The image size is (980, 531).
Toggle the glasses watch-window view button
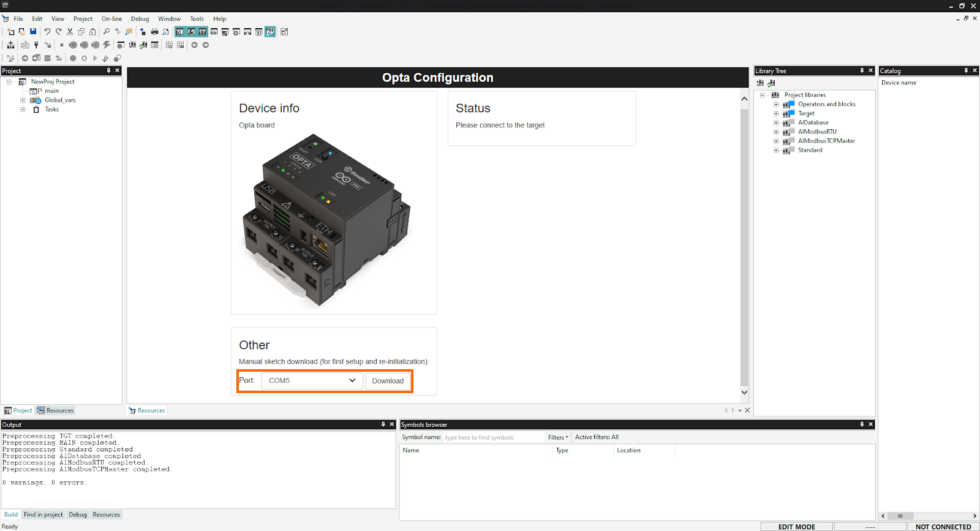(214, 32)
